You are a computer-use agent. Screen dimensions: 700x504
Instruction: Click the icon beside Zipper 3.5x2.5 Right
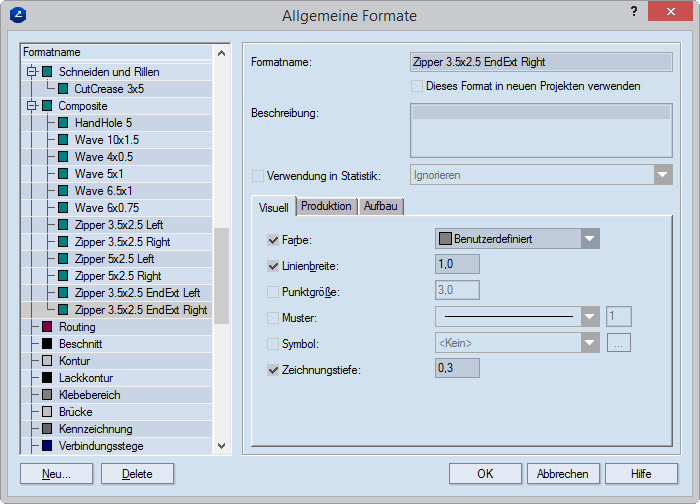point(63,242)
